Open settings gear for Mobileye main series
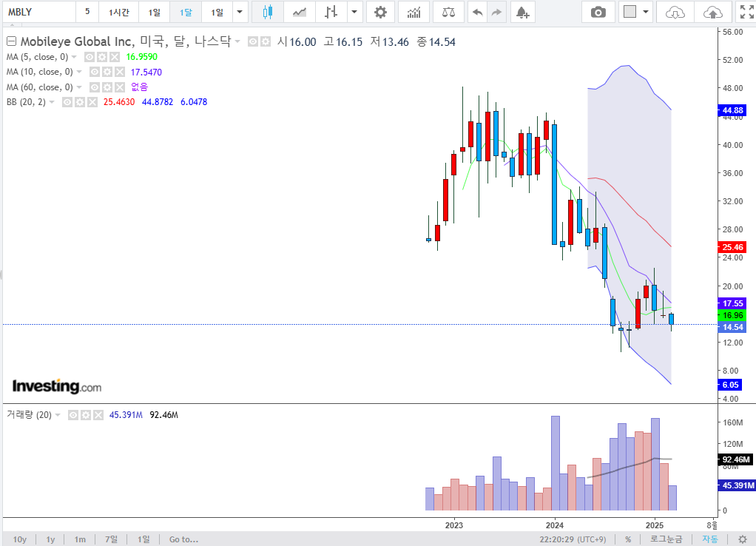The height and width of the screenshot is (546, 756). [x=265, y=42]
